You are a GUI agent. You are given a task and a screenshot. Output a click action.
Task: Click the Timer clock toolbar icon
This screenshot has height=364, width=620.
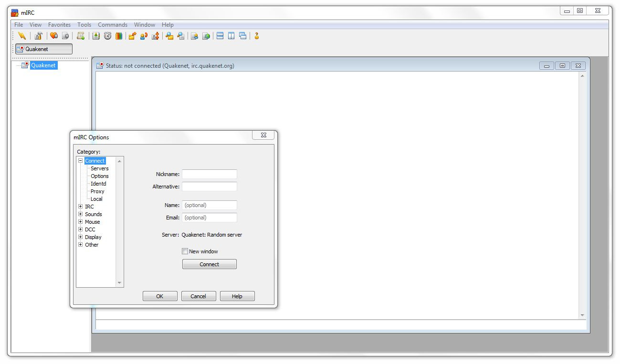tap(107, 36)
